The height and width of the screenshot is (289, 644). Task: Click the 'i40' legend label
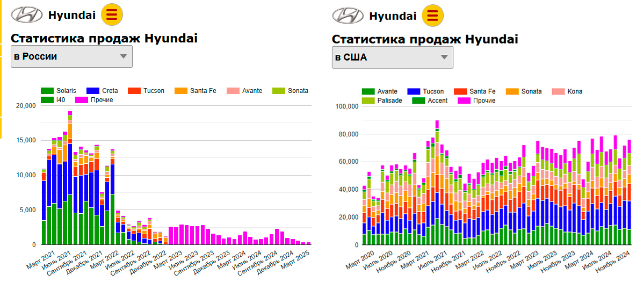coord(61,99)
